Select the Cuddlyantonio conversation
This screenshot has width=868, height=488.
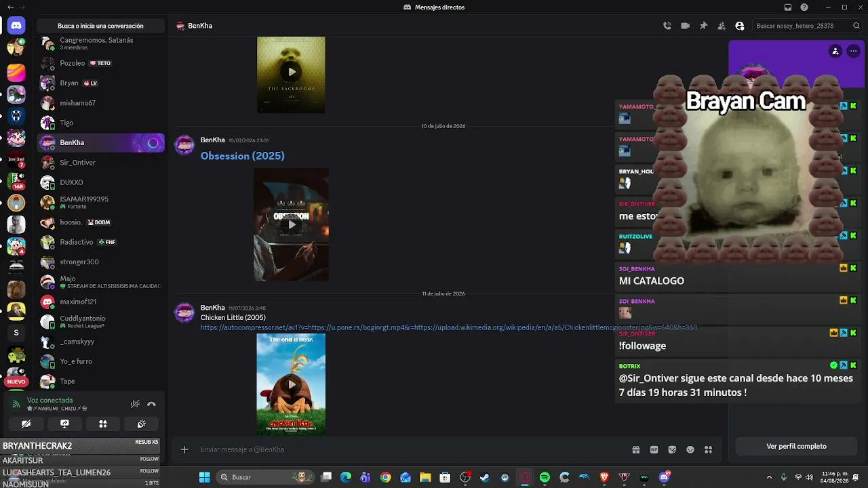point(100,321)
